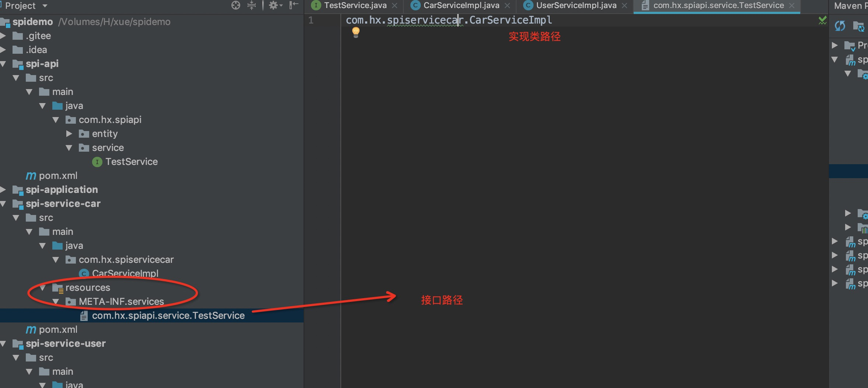
Task: Place cursor in editor line 1 text
Action: pos(449,20)
